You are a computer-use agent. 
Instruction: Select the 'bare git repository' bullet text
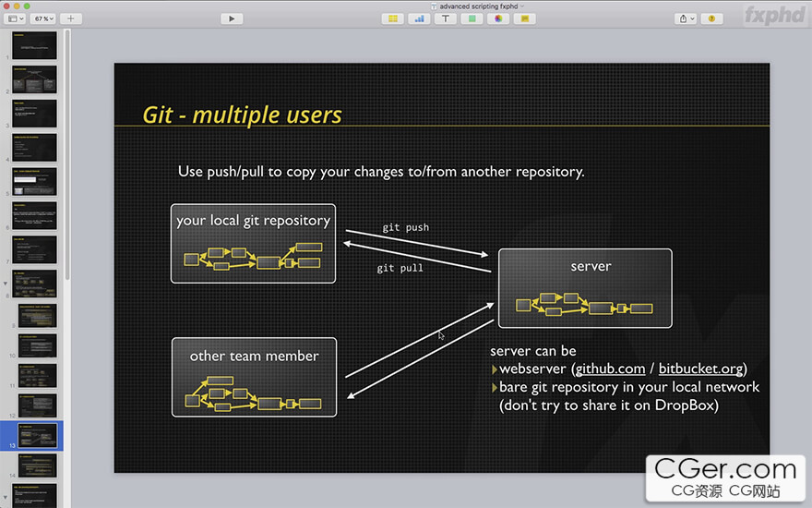[x=629, y=387]
